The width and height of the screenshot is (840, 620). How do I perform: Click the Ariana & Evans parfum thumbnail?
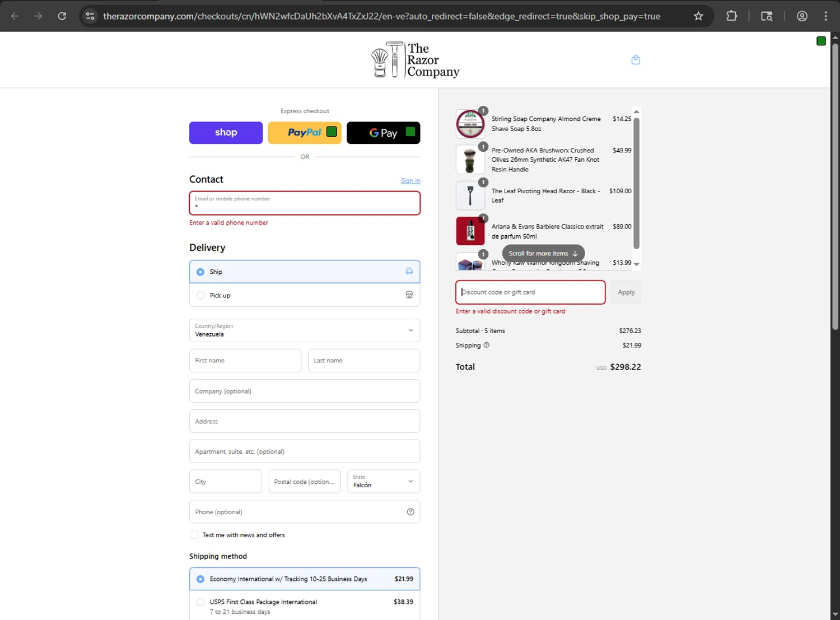point(470,231)
